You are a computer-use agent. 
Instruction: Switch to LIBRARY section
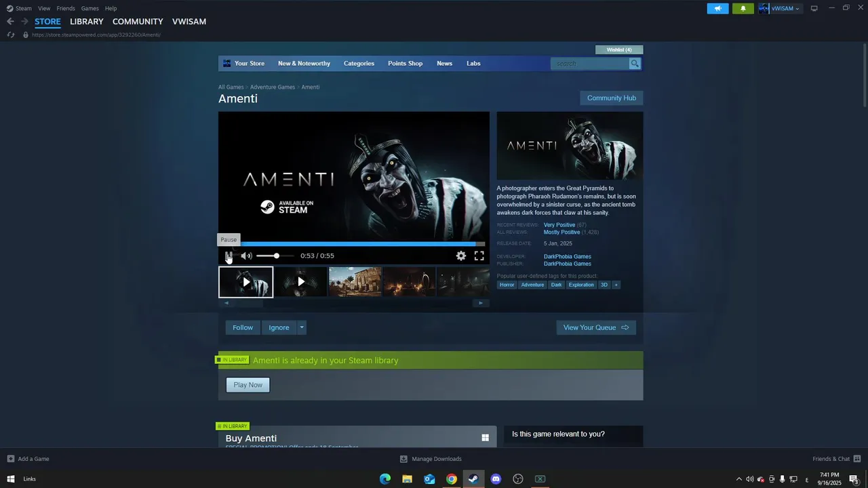point(87,22)
